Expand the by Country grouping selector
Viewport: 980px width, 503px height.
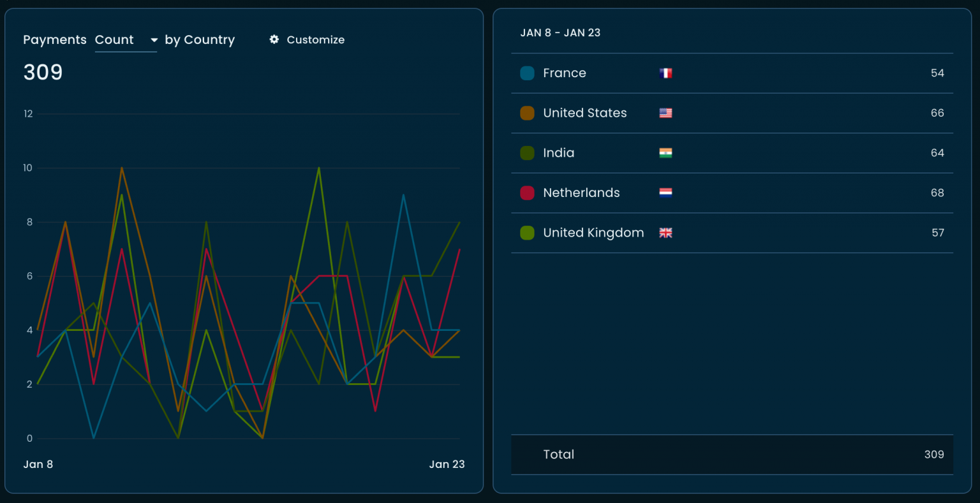200,40
